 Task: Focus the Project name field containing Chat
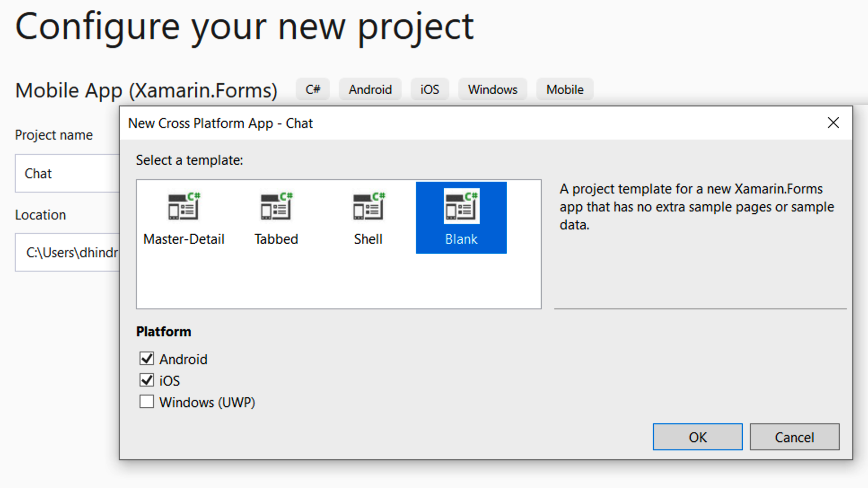pos(67,173)
